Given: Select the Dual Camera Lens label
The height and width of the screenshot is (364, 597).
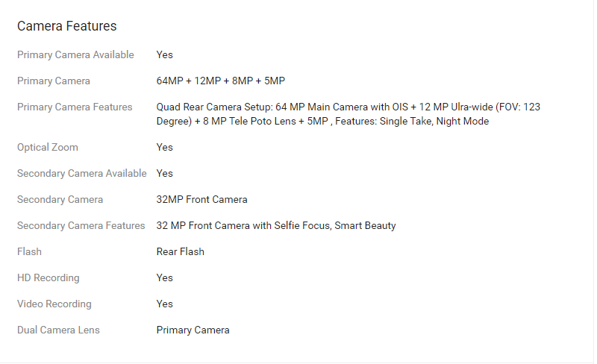Looking at the screenshot, I should tap(58, 330).
